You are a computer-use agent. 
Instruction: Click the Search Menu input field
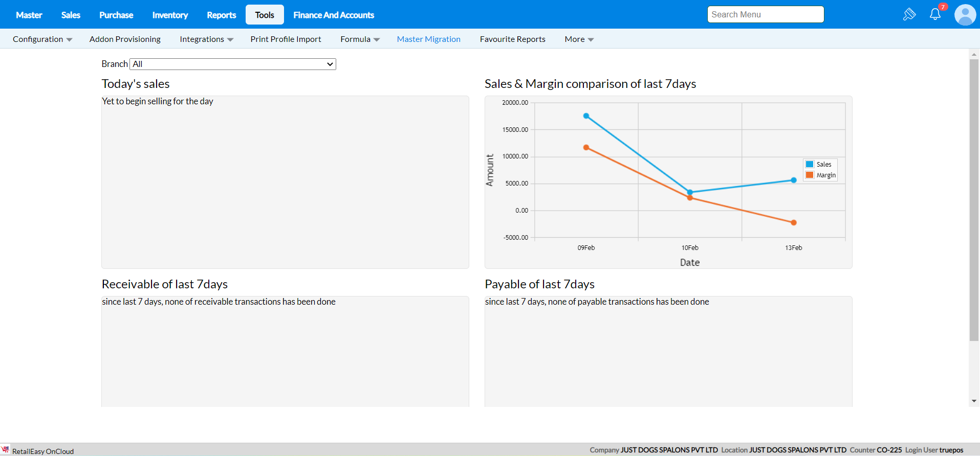click(765, 15)
